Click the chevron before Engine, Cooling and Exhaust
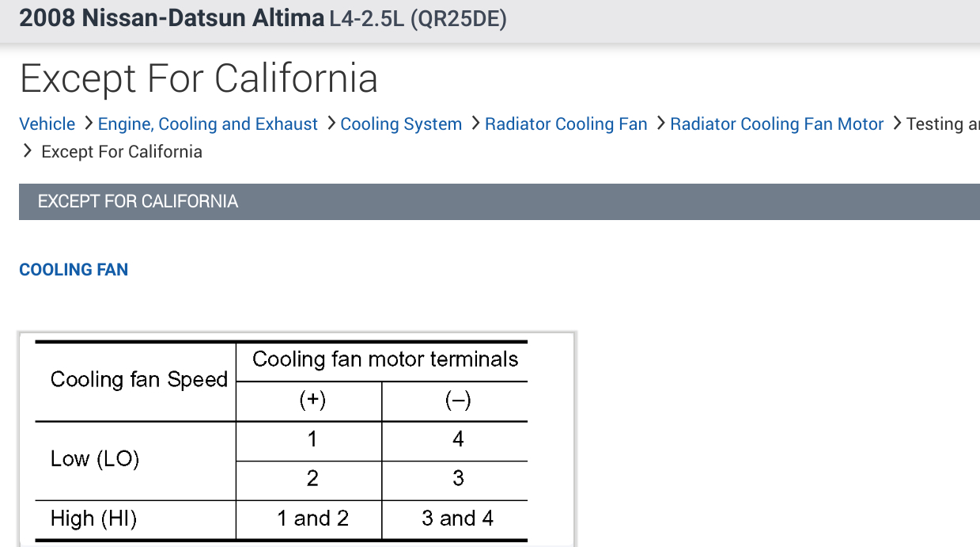The width and height of the screenshot is (980, 547). (88, 123)
